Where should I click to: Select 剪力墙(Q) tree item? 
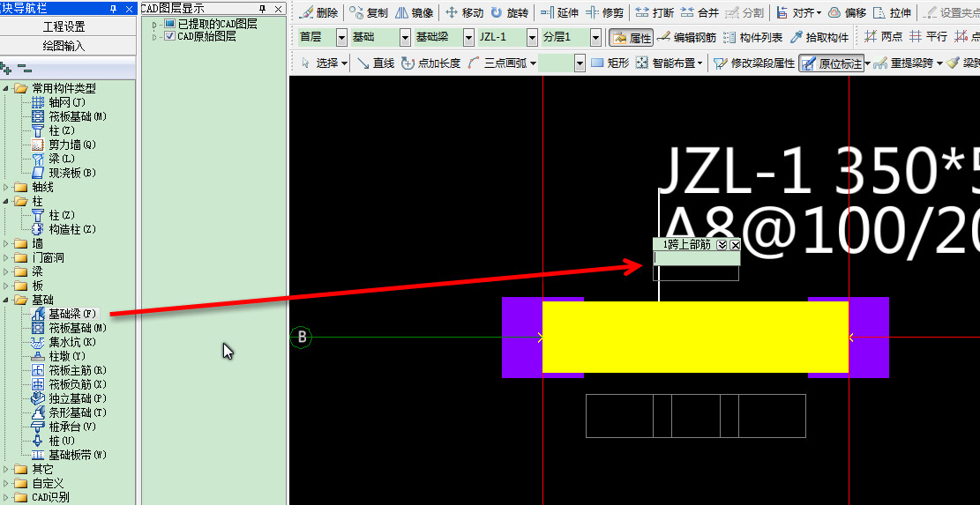pos(64,145)
